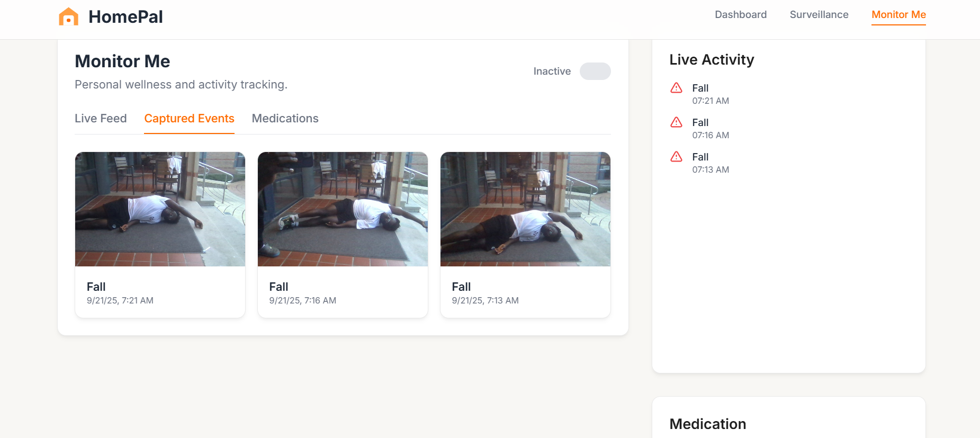
Task: Select the Live Activity Fall entry above 07:21 AM
Action: 700,88
